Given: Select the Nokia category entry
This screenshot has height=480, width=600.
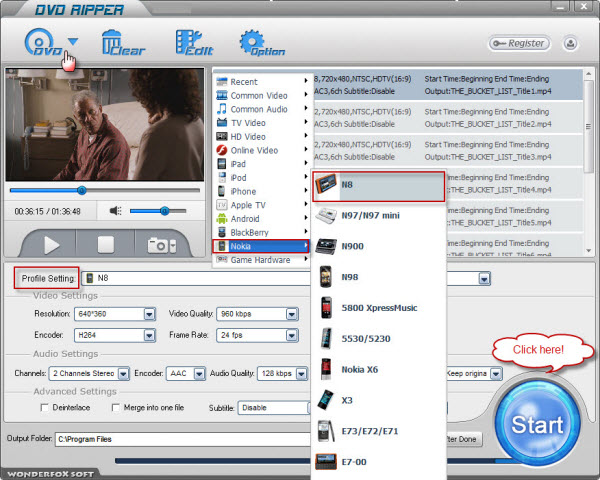Looking at the screenshot, I should (x=261, y=246).
